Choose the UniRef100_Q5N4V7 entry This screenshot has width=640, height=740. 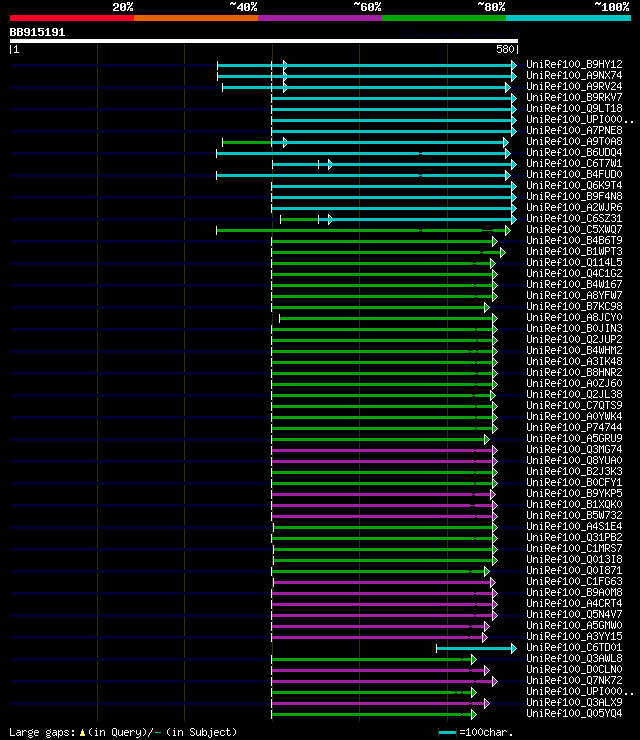pos(574,614)
